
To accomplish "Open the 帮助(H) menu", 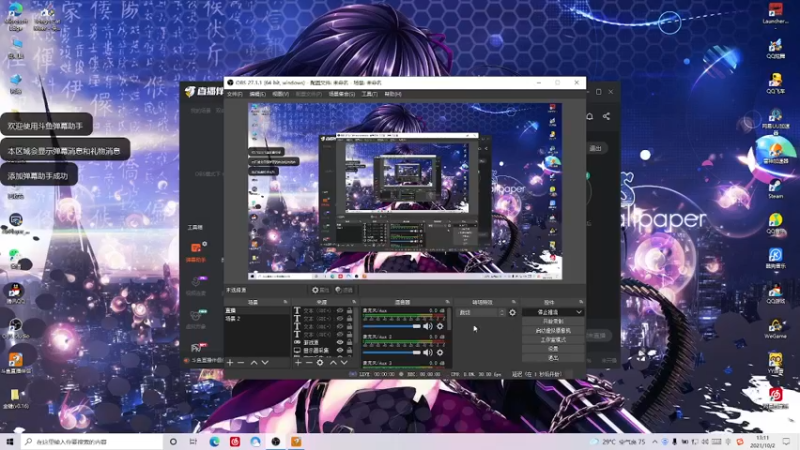I will pos(393,94).
